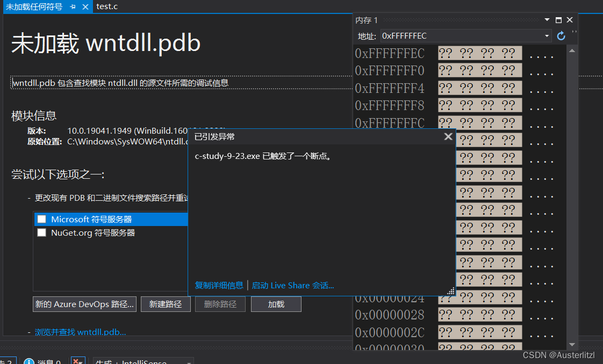603x364 pixels.
Task: Close the 已引发异常 exception dialog
Action: (448, 136)
